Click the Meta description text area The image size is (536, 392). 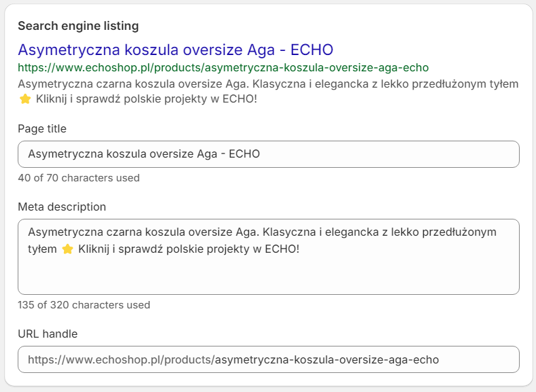pyautogui.click(x=269, y=257)
